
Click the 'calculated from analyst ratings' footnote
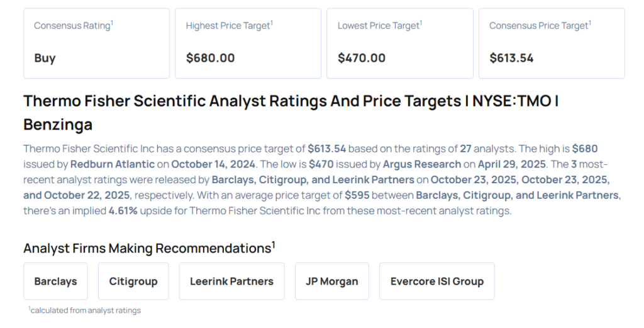coord(86,310)
